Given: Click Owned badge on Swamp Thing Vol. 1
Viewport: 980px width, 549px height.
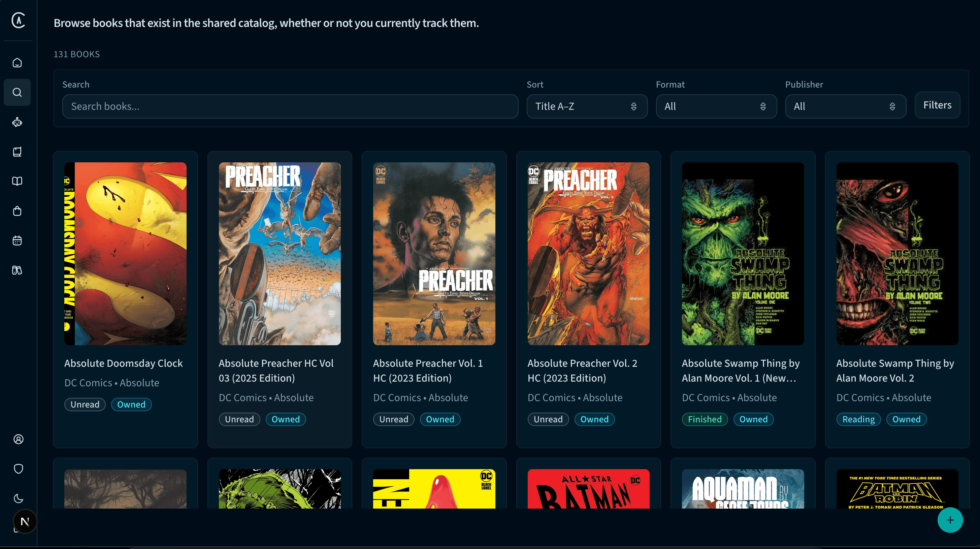Looking at the screenshot, I should (754, 419).
